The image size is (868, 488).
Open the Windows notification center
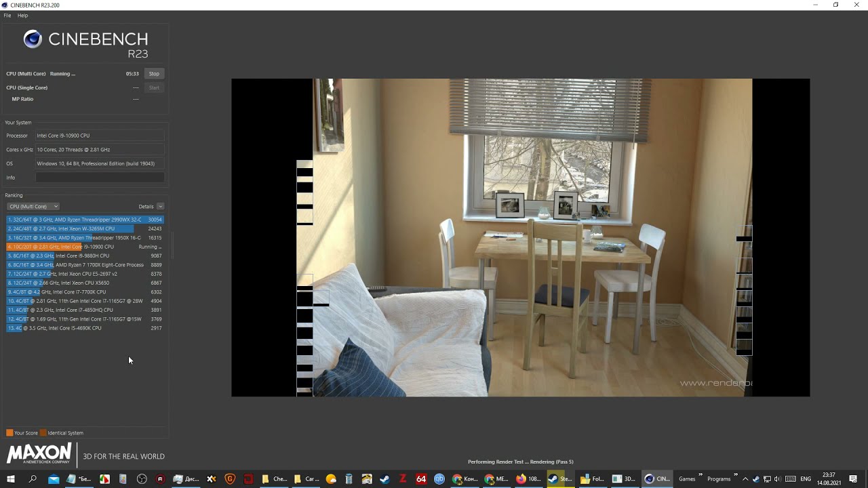853,479
